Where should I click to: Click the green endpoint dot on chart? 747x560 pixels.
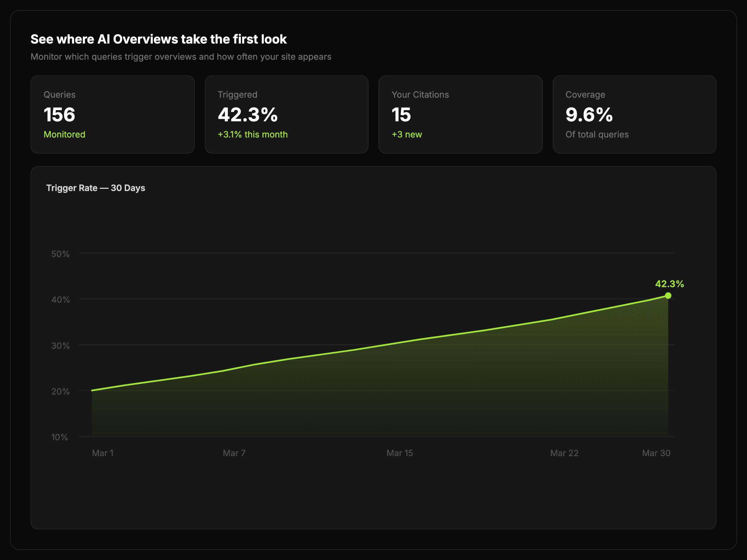coord(668,296)
